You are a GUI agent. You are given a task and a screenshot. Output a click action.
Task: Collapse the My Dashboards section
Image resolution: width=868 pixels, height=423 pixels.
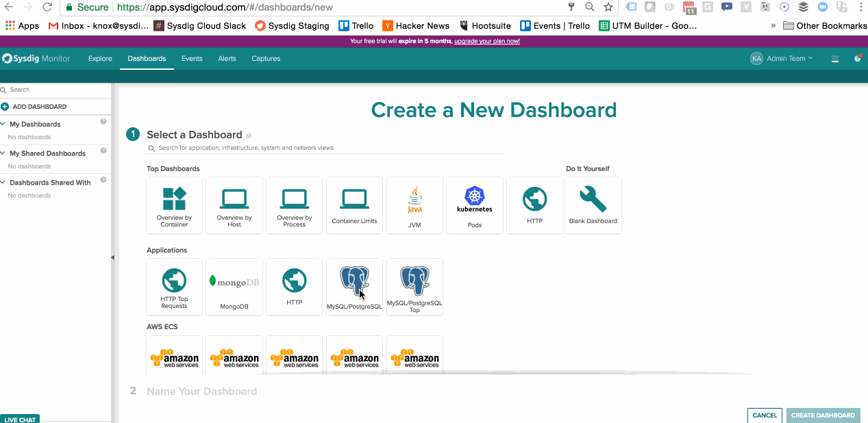click(3, 124)
